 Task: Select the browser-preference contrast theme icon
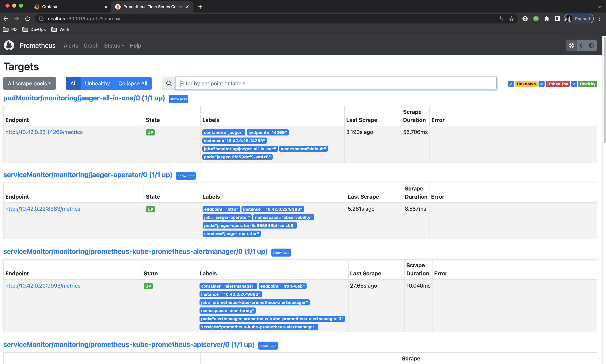point(591,46)
